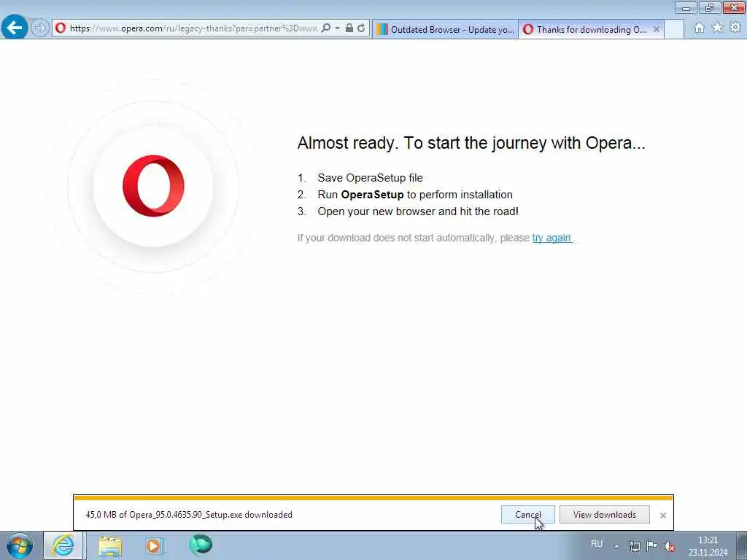
Task: Open a new blank tab
Action: 674,29
